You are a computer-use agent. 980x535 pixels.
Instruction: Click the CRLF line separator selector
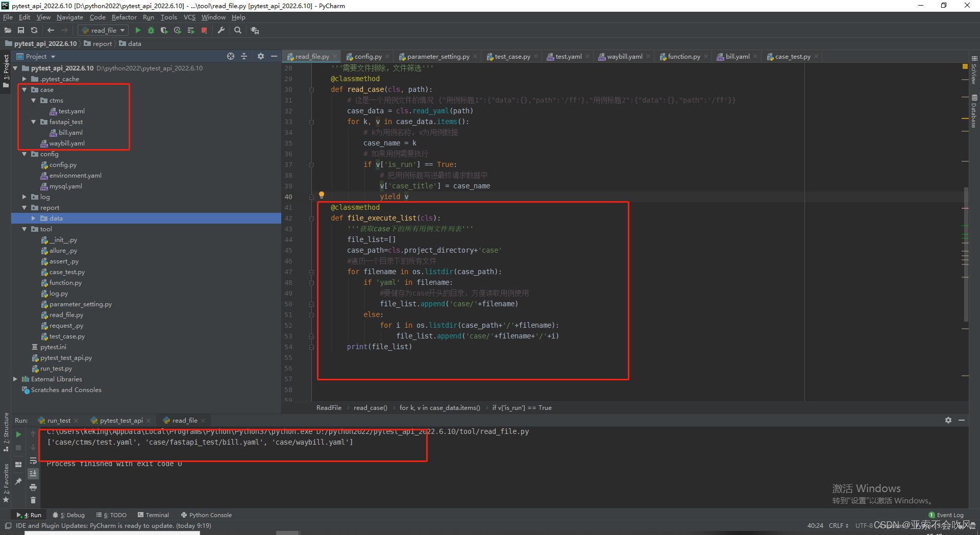coord(839,526)
